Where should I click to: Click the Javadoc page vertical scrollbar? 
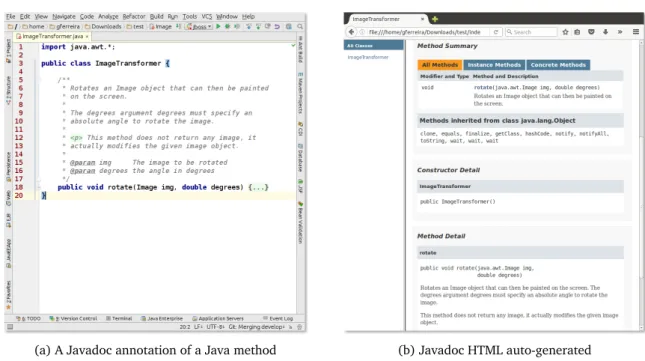pyautogui.click(x=642, y=185)
